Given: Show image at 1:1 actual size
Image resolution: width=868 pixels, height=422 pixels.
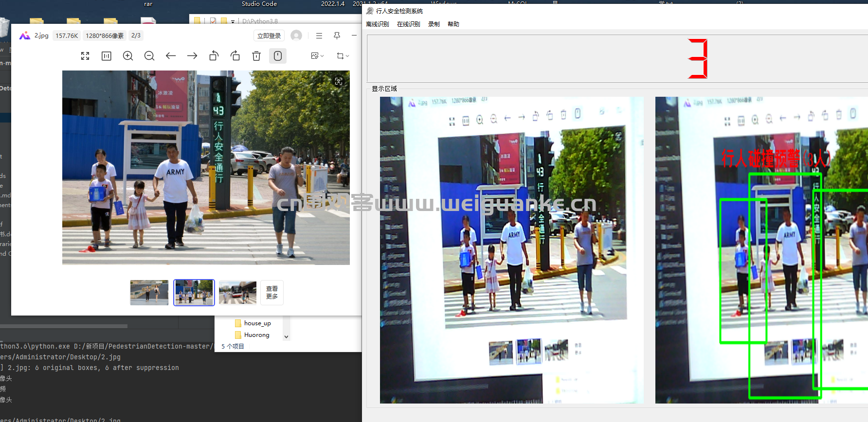Looking at the screenshot, I should click(107, 56).
